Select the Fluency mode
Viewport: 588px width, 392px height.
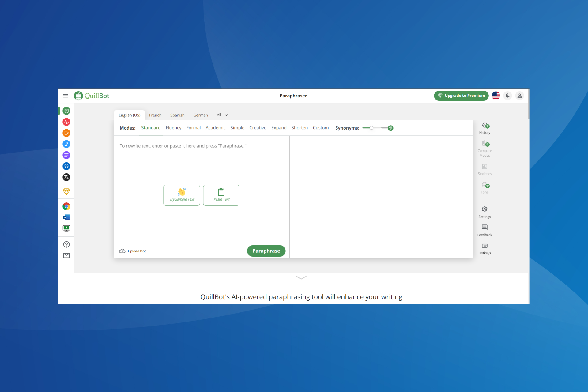pos(174,128)
